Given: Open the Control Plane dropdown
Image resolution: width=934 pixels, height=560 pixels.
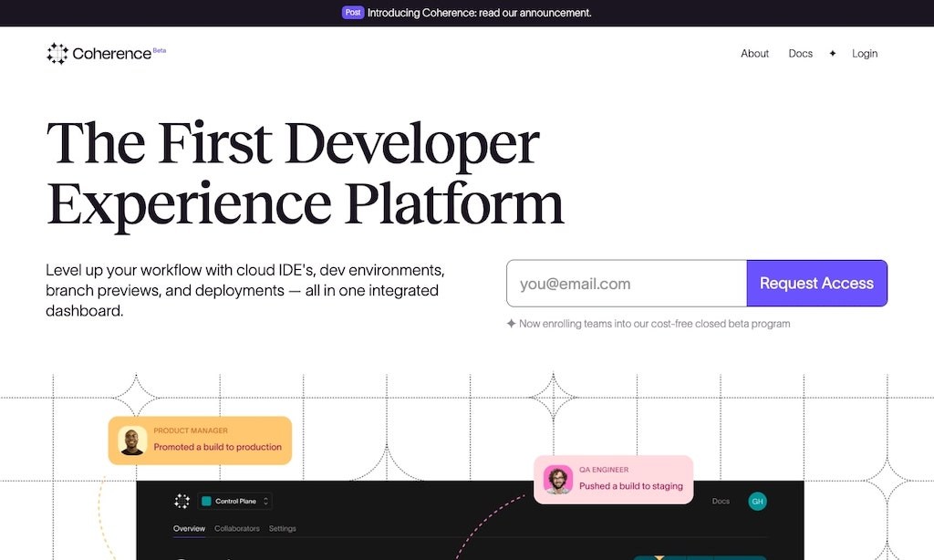Looking at the screenshot, I should tap(235, 501).
